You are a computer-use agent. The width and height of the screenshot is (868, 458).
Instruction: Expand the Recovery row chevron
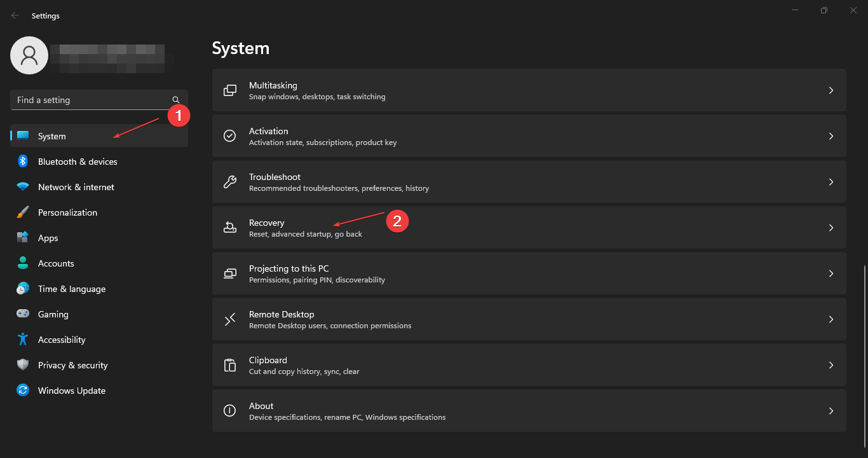pos(831,228)
